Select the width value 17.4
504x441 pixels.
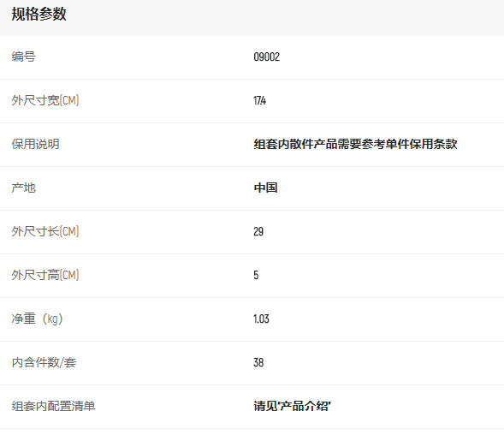(259, 101)
